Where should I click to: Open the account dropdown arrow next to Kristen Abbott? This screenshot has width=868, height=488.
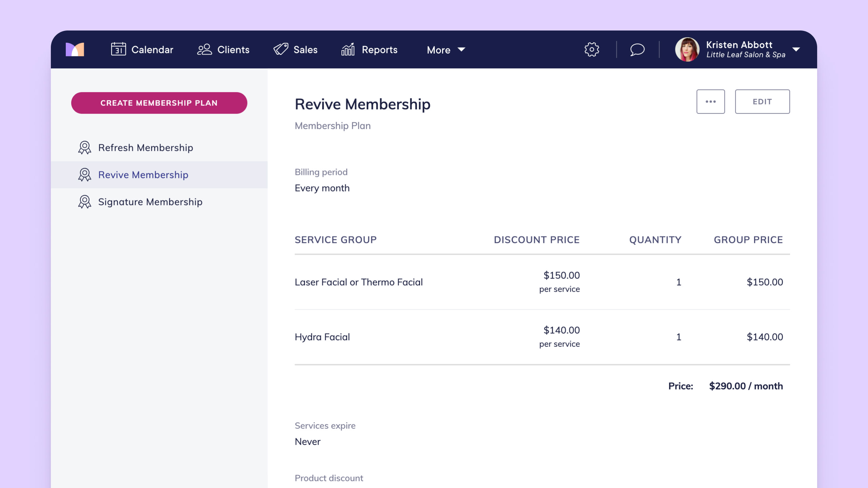point(796,49)
